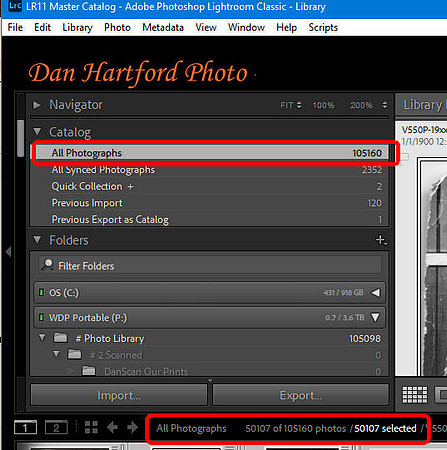Set Navigator zoom to 200%
This screenshot has height=450, width=447.
click(361, 105)
